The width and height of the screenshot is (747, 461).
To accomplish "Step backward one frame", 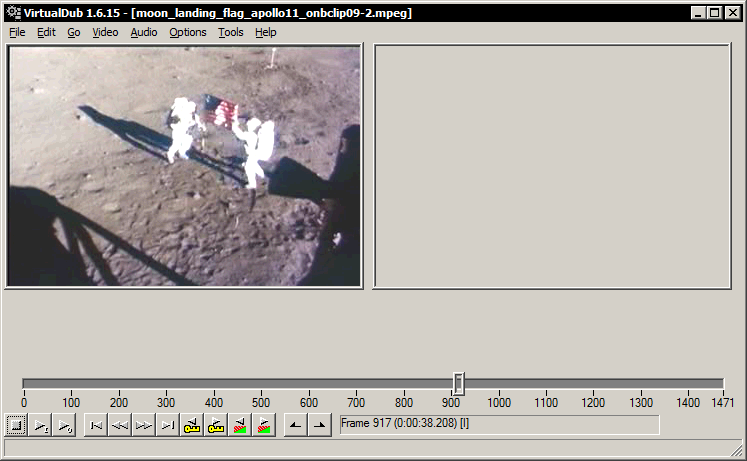I will point(120,425).
